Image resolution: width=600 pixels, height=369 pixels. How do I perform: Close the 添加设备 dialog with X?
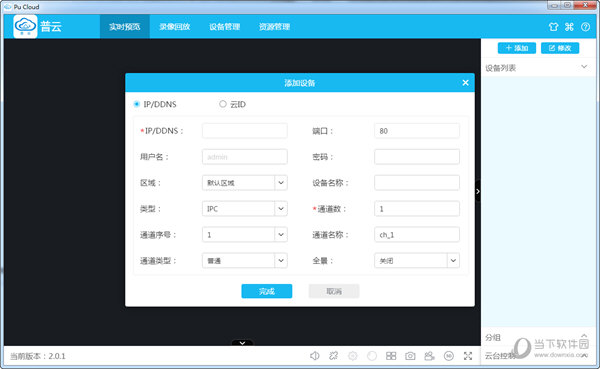(465, 83)
